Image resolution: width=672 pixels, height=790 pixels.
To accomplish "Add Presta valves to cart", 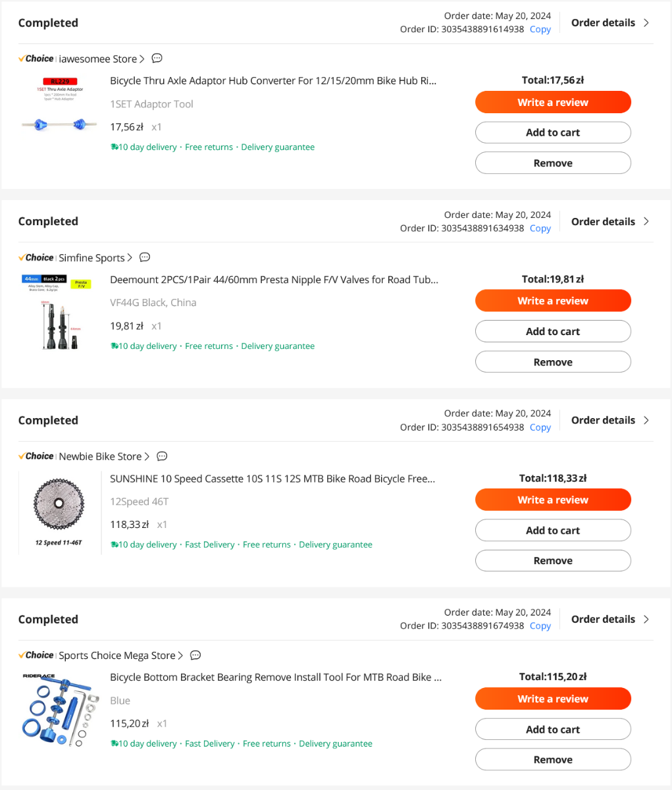I will [553, 332].
